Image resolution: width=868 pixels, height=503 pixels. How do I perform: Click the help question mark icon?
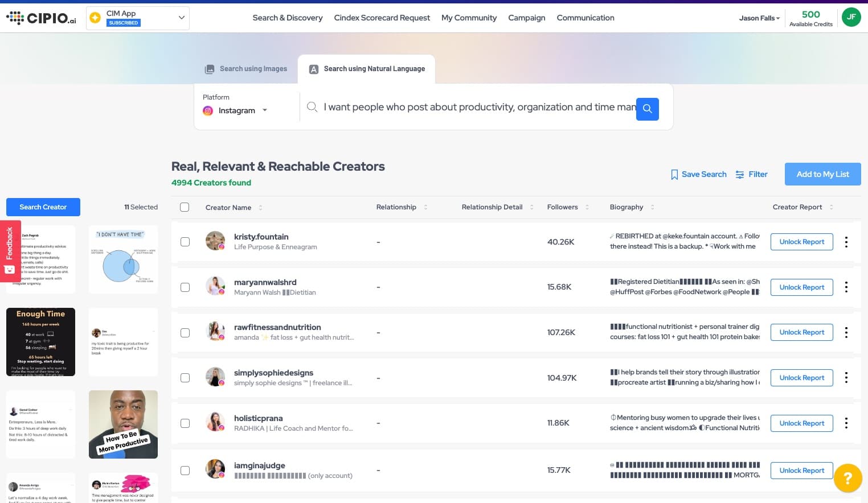click(x=847, y=478)
